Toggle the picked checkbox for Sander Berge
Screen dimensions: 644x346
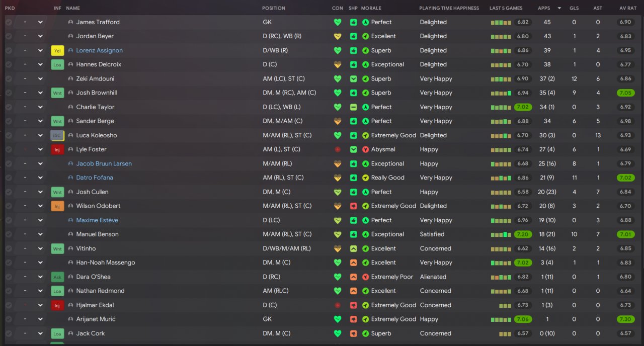pos(9,121)
